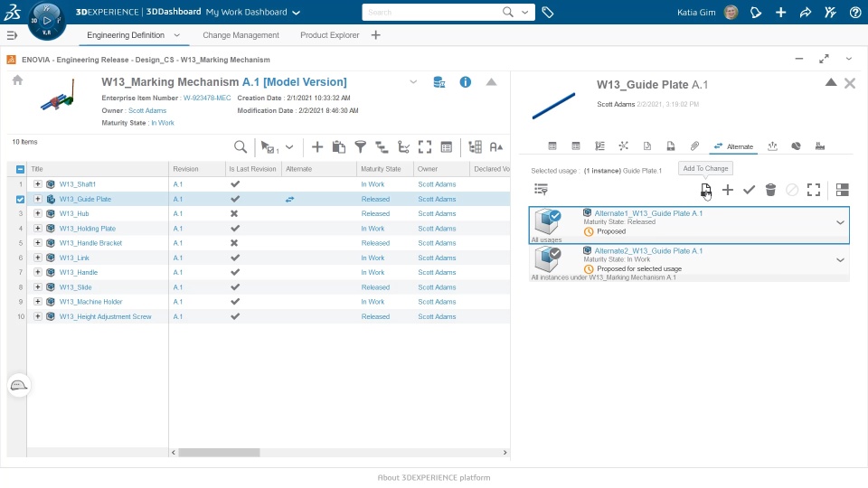Open the attachments paperclip tab icon

coord(694,146)
